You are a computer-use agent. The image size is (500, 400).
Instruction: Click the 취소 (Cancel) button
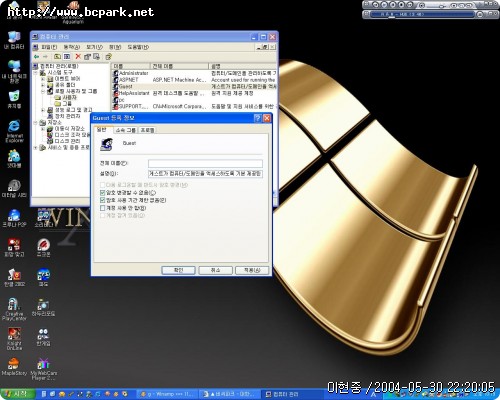point(215,270)
